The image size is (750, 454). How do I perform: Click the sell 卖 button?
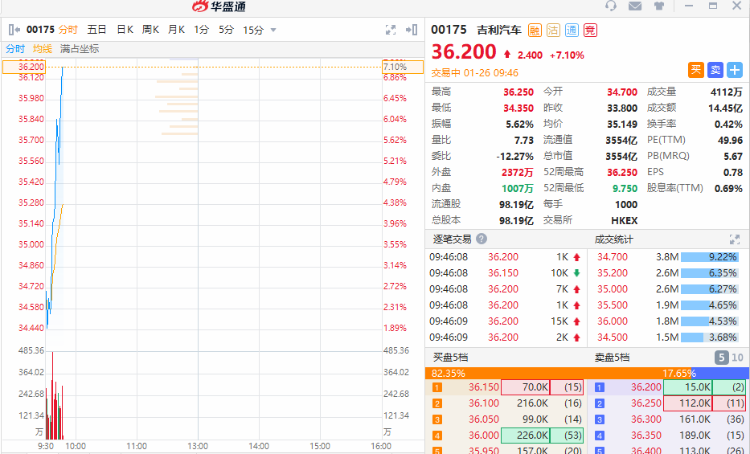coord(715,70)
